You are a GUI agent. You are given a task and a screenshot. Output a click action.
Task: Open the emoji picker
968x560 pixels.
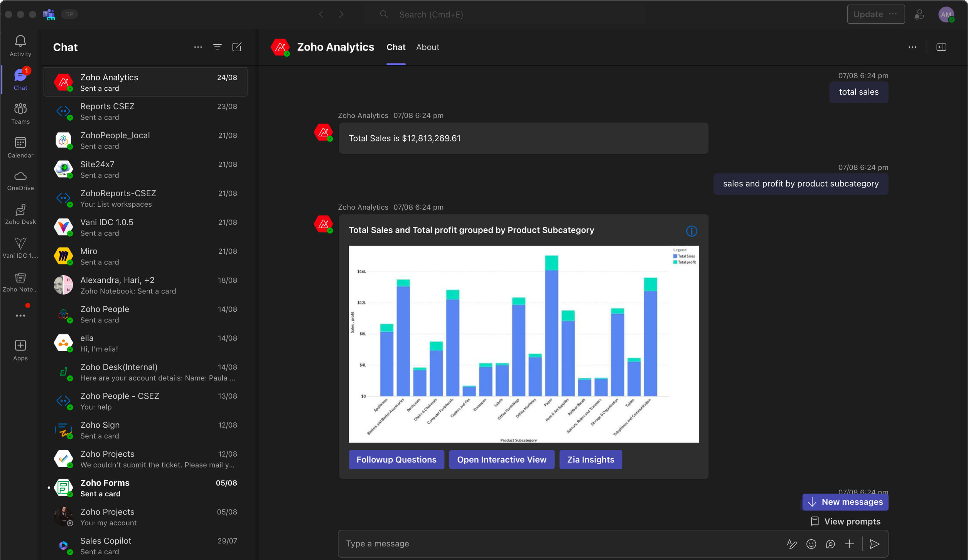coord(811,544)
